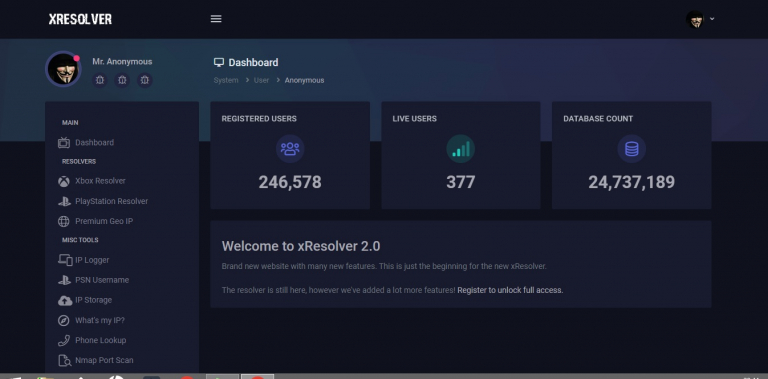Open the hamburger menu icon
768x379 pixels.
tap(216, 19)
